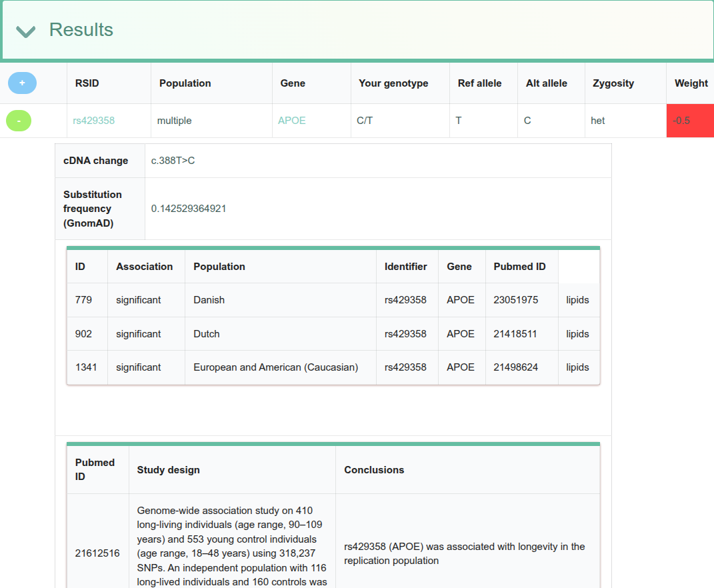The height and width of the screenshot is (588, 714).
Task: Click the blue plus expand-all button
Action: [22, 83]
